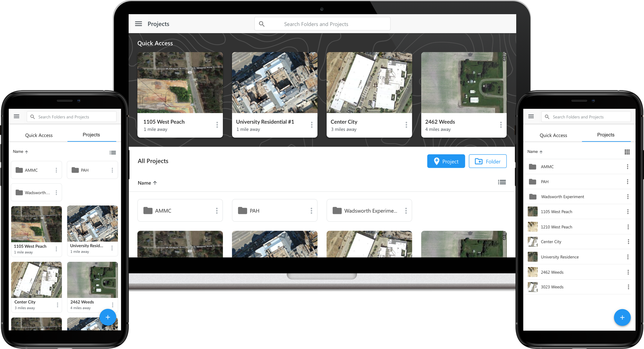Change Name sort order on left phone
Viewport: 644px width, 349px height.
(20, 152)
